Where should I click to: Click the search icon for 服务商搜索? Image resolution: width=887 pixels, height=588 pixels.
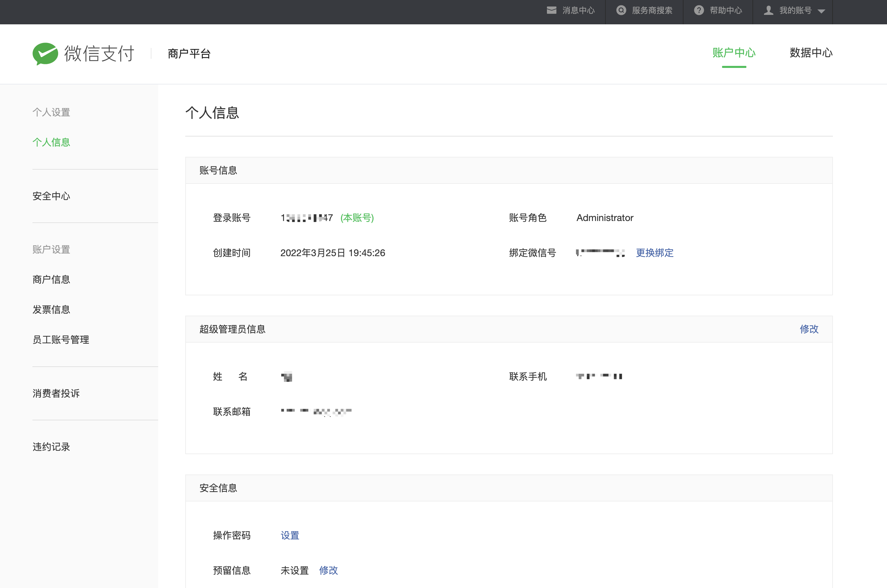[621, 10]
